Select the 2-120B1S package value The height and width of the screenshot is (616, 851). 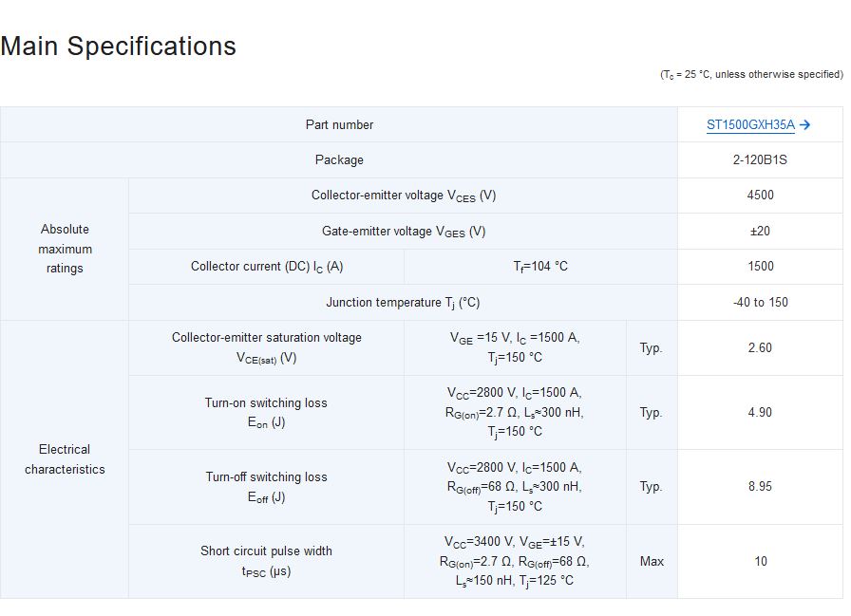760,160
